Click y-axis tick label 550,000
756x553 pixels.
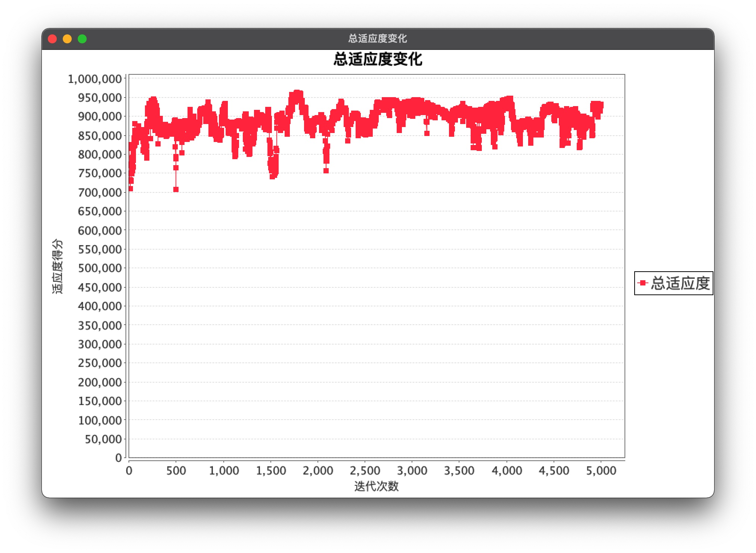(100, 249)
